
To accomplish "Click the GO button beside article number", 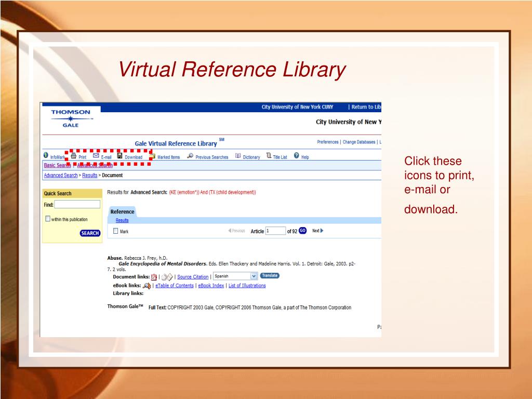I will 303,231.
